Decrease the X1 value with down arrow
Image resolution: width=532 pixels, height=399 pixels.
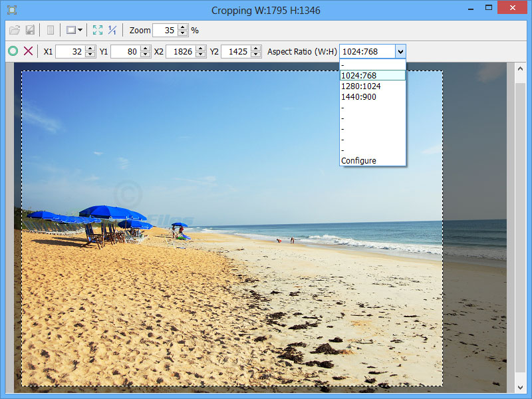tap(90, 55)
